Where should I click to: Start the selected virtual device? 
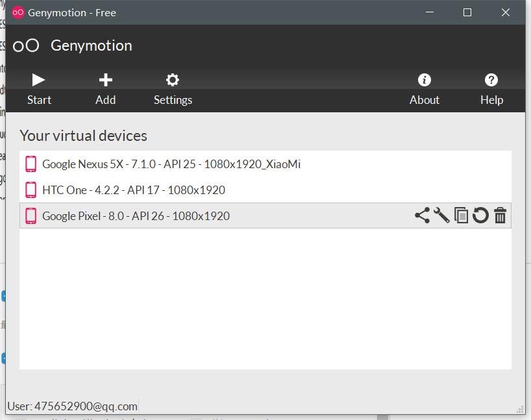pyautogui.click(x=39, y=89)
